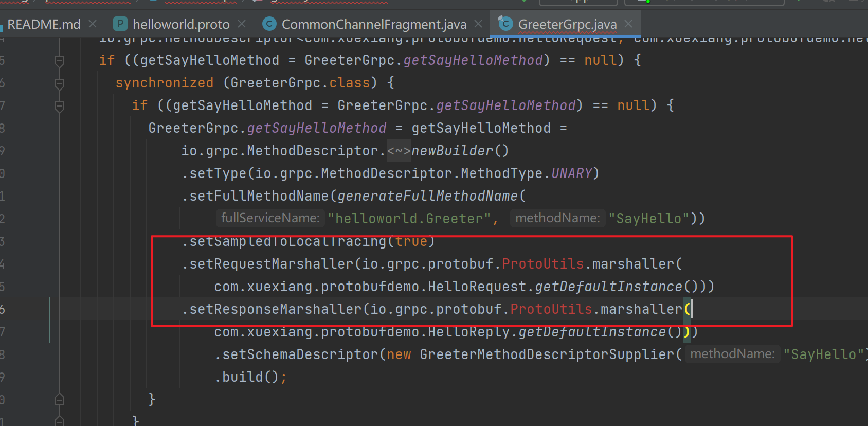Click the class icon on CommonChannelFragment.java tab
The height and width of the screenshot is (426, 868).
[x=269, y=24]
